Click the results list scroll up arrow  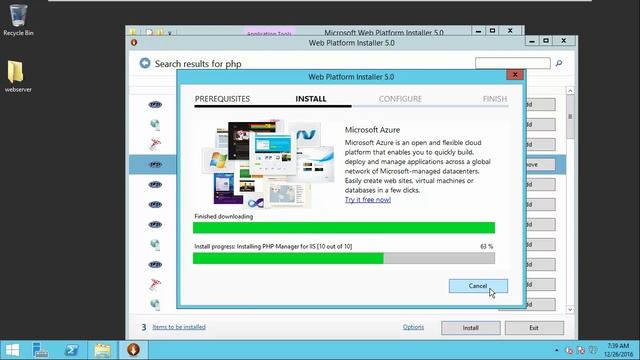pyautogui.click(x=570, y=91)
